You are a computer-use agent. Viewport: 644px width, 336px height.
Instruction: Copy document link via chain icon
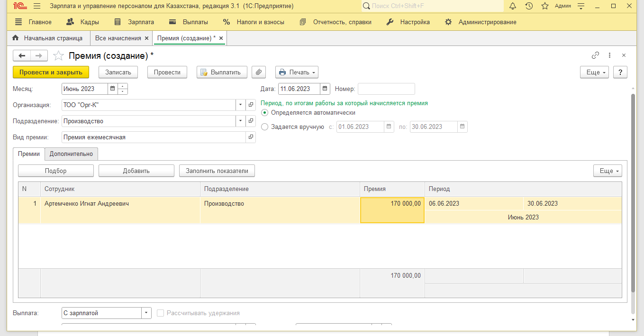click(595, 55)
